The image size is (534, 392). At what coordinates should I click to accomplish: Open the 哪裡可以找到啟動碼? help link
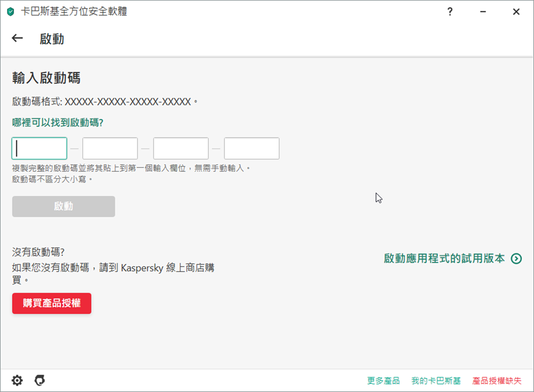(x=58, y=122)
